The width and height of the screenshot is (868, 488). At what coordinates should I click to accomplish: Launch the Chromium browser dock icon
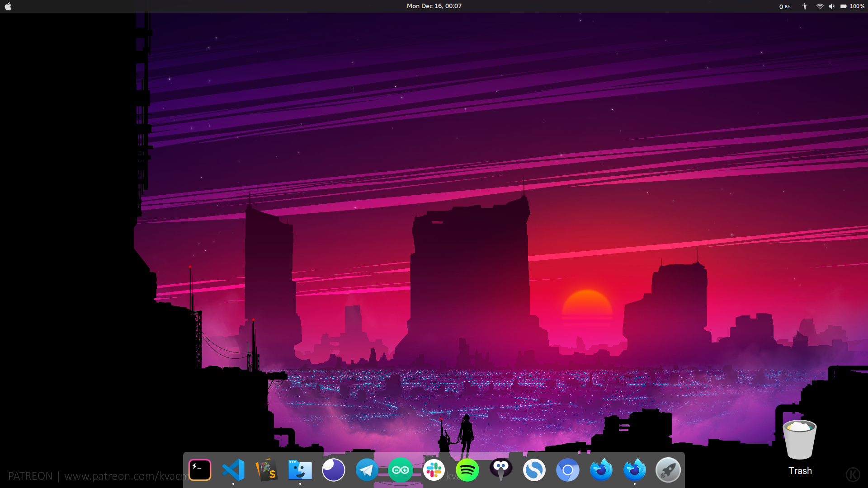(x=568, y=470)
